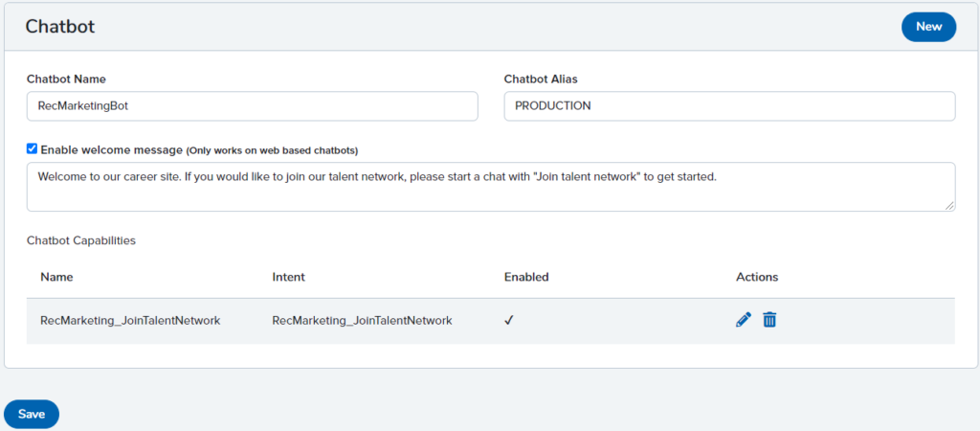Click the Chatbot page heading
980x431 pixels.
pos(60,27)
